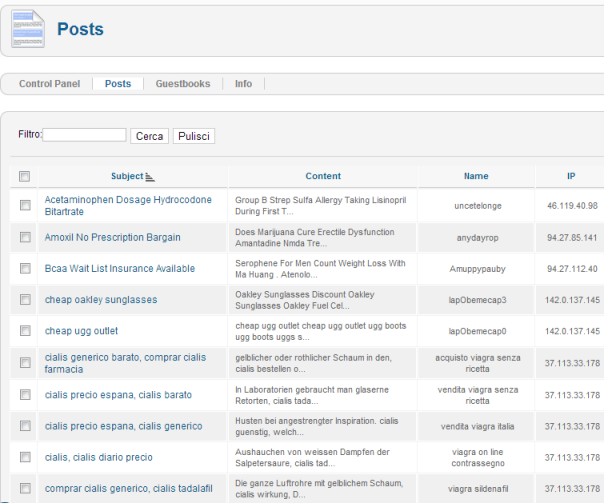
Task: Check the comprar cialis generico row checkbox
Action: tap(25, 488)
